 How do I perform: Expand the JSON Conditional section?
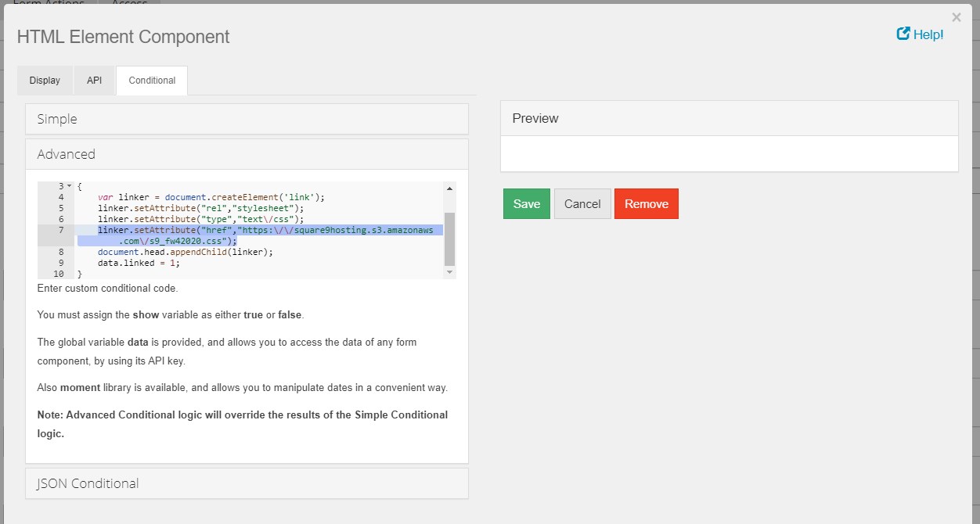247,483
